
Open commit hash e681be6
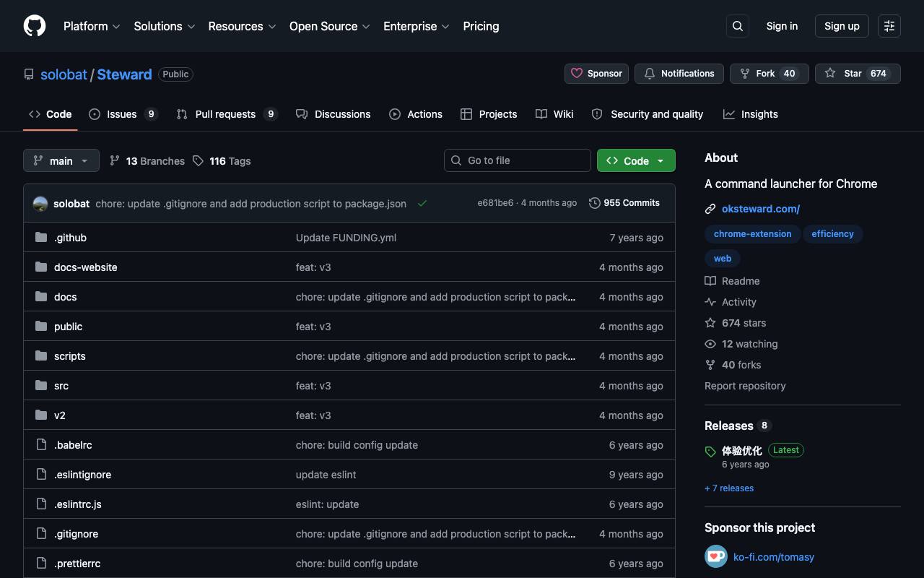(x=495, y=203)
